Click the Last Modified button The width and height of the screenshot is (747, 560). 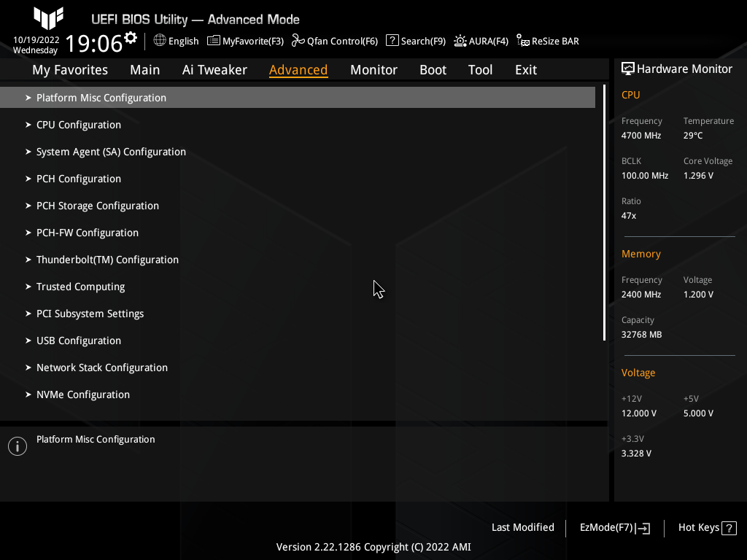pos(522,527)
